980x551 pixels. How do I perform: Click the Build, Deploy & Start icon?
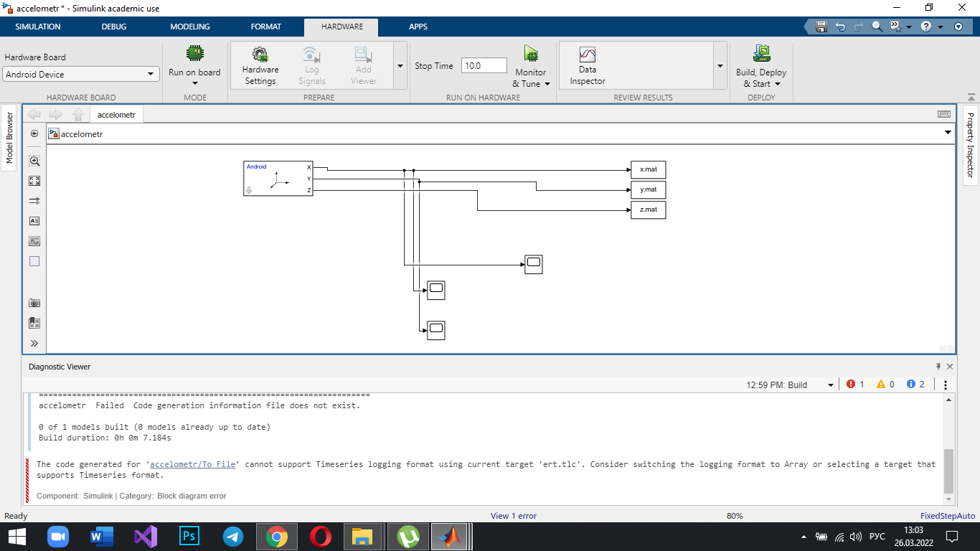click(x=761, y=54)
